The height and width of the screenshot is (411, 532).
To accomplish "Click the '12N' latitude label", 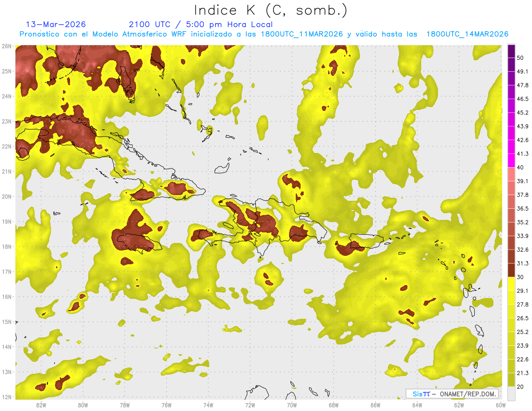I will point(7,397).
